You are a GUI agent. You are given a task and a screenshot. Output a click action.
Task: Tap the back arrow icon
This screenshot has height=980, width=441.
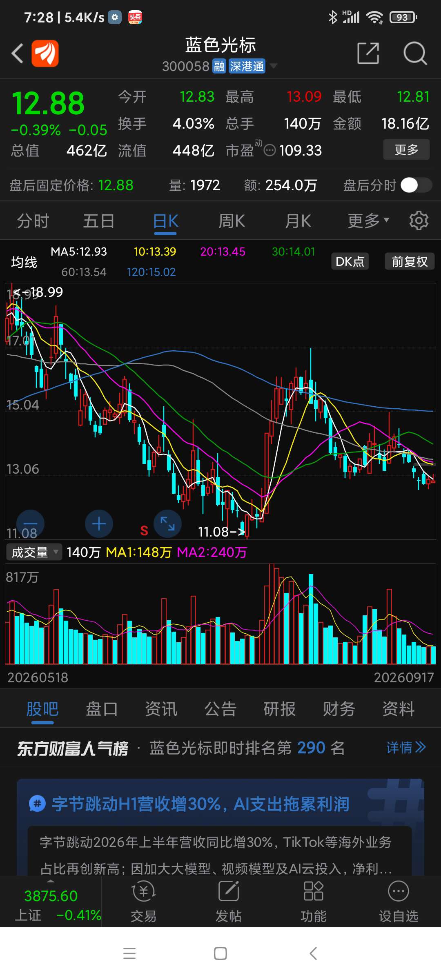coord(17,53)
